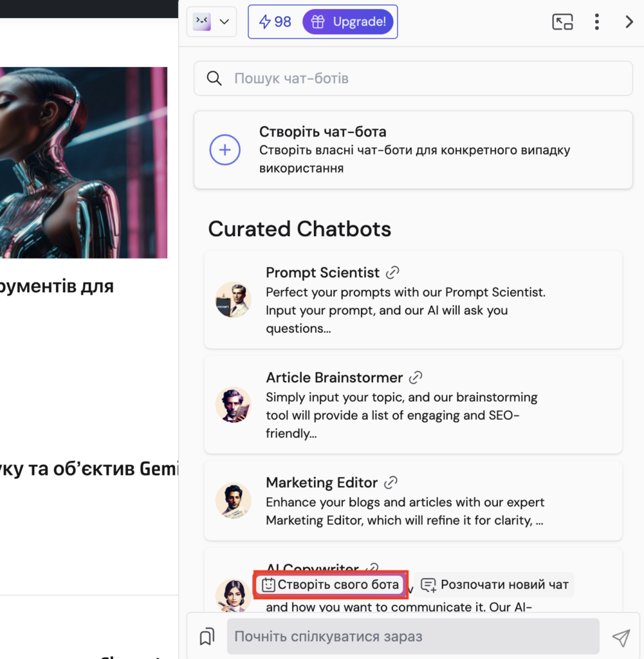This screenshot has height=659, width=644.
Task: Copy link icon next to Article Brainstormer
Action: coord(416,378)
